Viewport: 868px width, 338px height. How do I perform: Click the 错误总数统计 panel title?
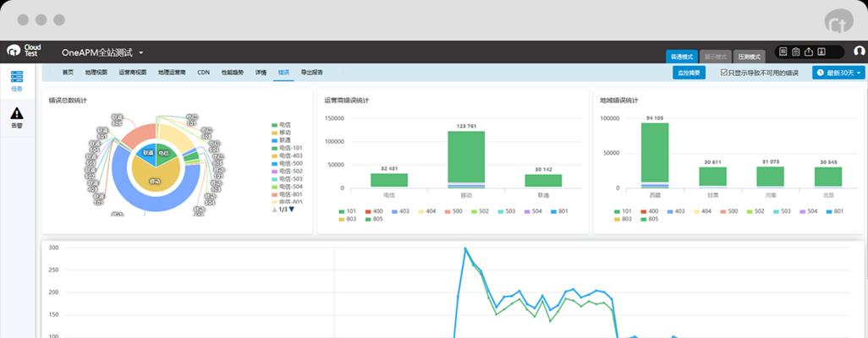click(x=68, y=101)
